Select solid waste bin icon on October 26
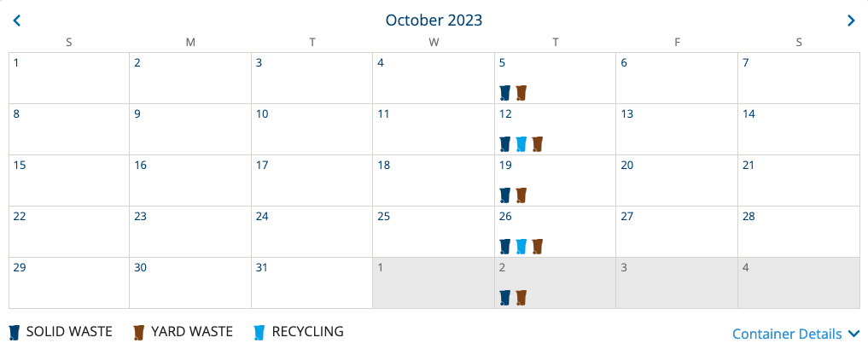 [x=505, y=247]
